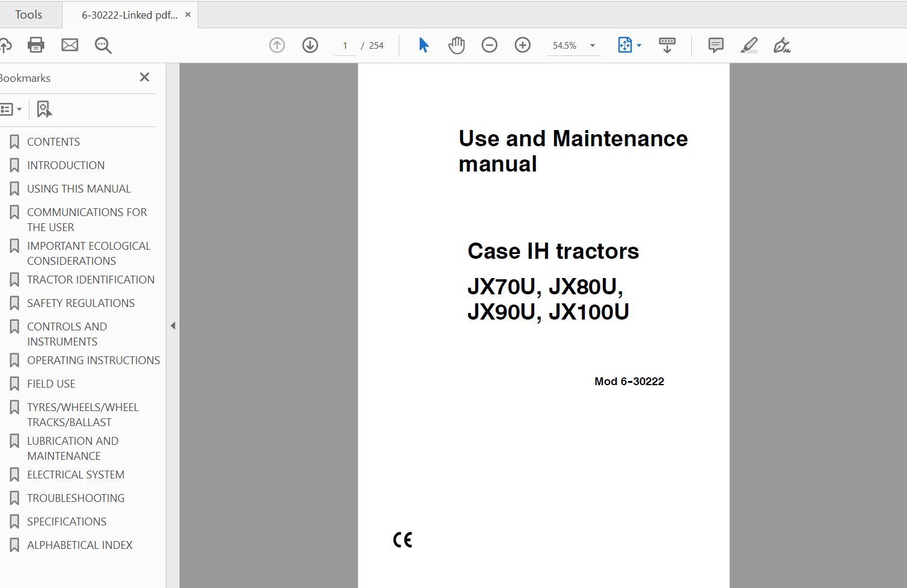The image size is (907, 588).
Task: Click the bookmark icon beside SPECIFICATIONS
Action: (x=14, y=522)
